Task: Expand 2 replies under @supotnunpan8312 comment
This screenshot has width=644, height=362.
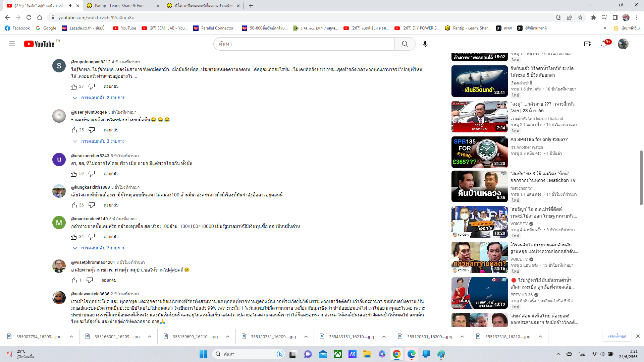Action: point(99,98)
